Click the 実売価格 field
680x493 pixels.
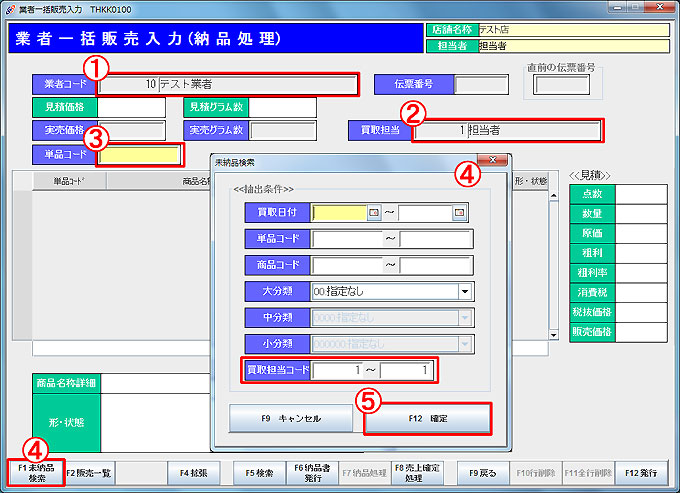131,130
